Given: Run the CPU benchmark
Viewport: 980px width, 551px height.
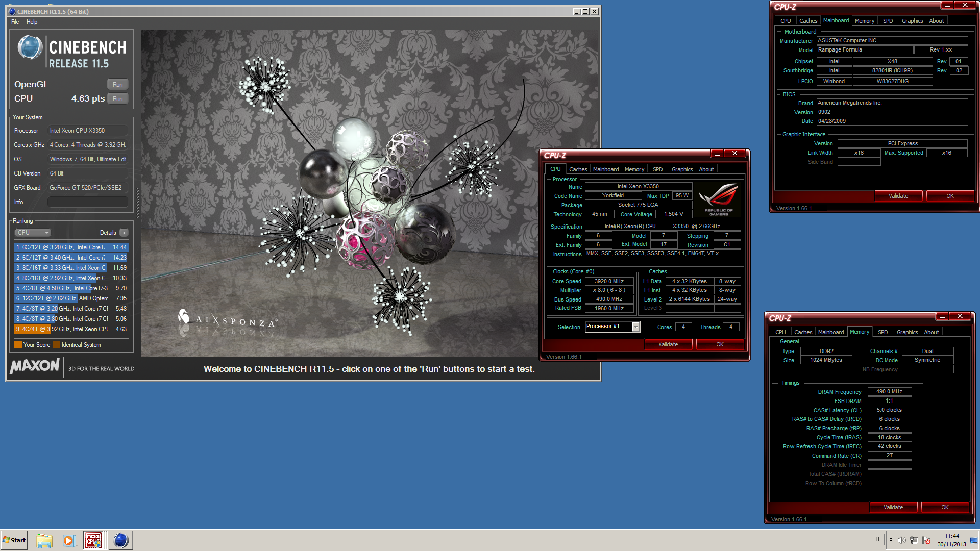Looking at the screenshot, I should (x=118, y=99).
